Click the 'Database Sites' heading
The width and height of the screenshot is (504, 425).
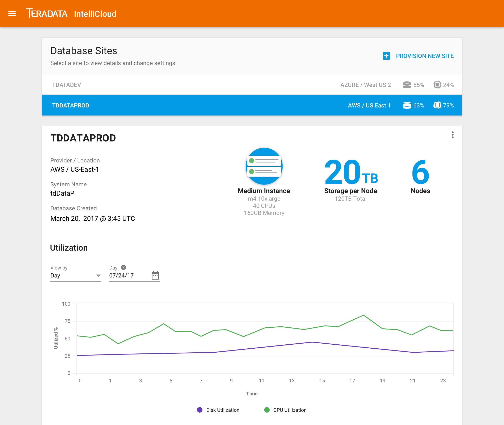point(84,51)
